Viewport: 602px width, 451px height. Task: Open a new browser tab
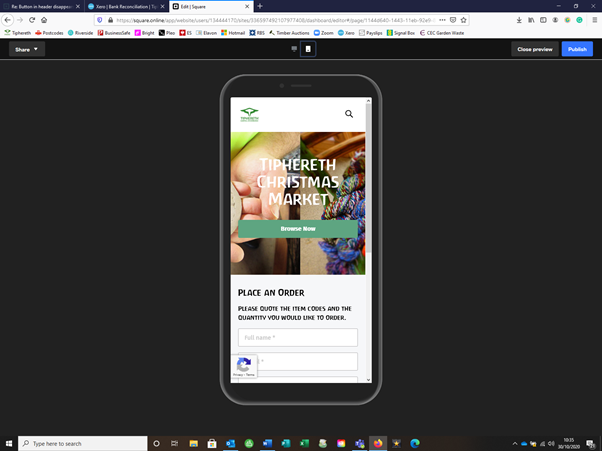[x=260, y=6]
